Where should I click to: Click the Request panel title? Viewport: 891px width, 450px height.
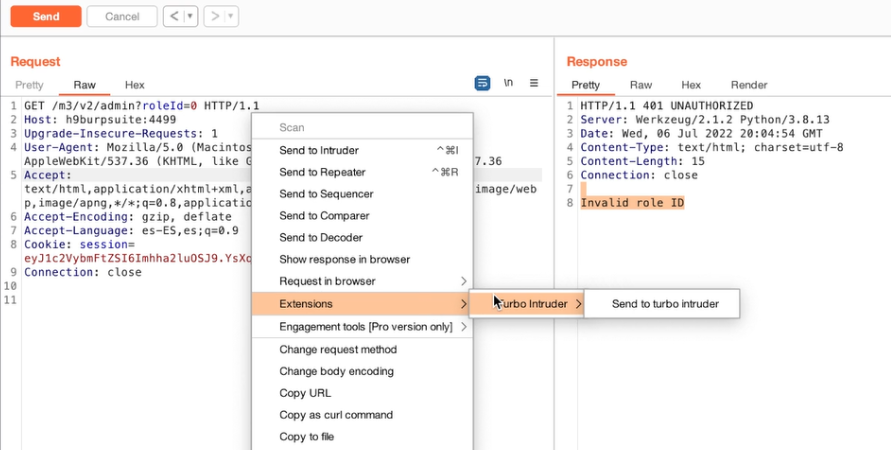35,61
